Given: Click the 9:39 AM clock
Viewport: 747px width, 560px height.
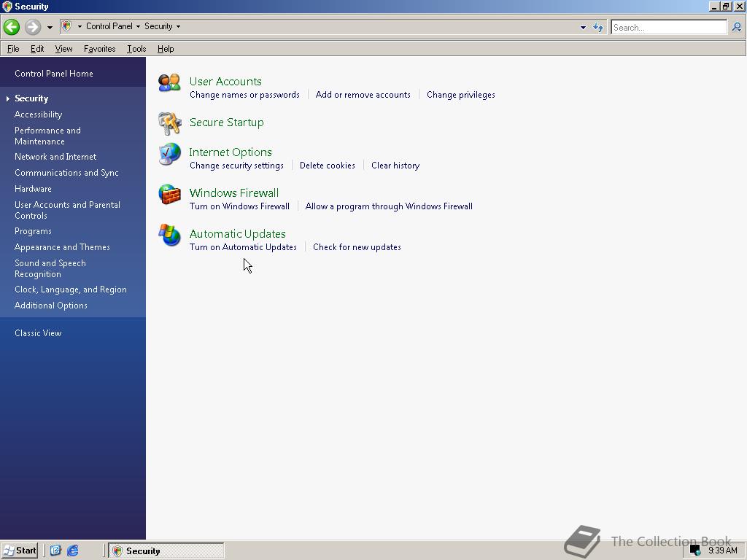Looking at the screenshot, I should (722, 551).
